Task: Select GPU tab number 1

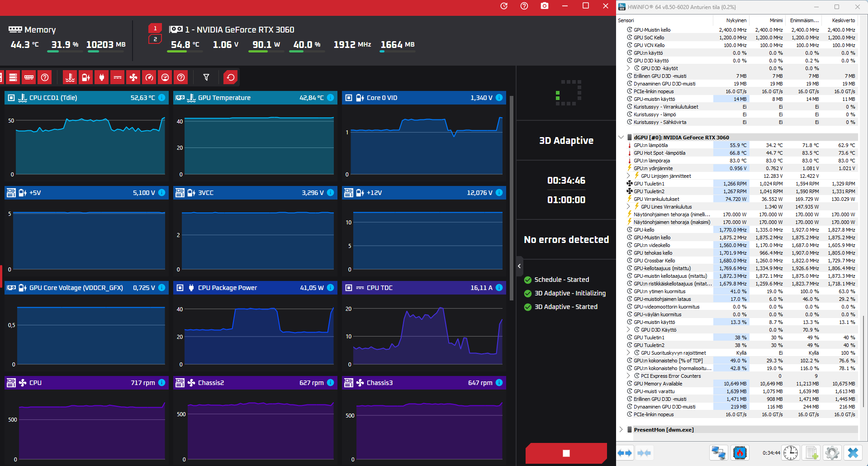Action: tap(155, 28)
